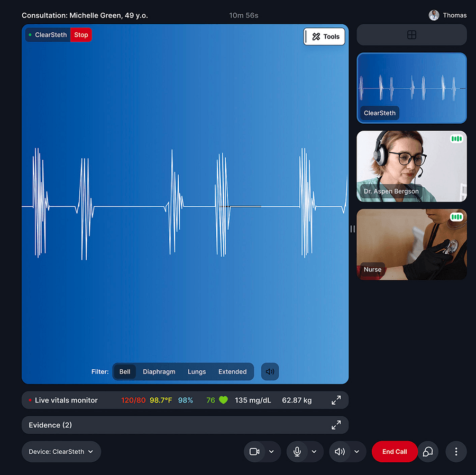Click the speaker volume icon in call controls

coord(340,452)
